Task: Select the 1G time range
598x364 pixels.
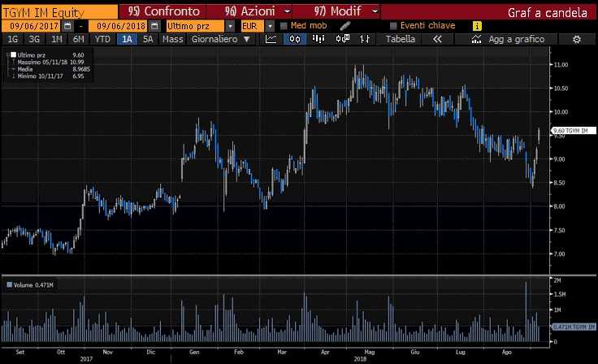Action: [x=12, y=39]
